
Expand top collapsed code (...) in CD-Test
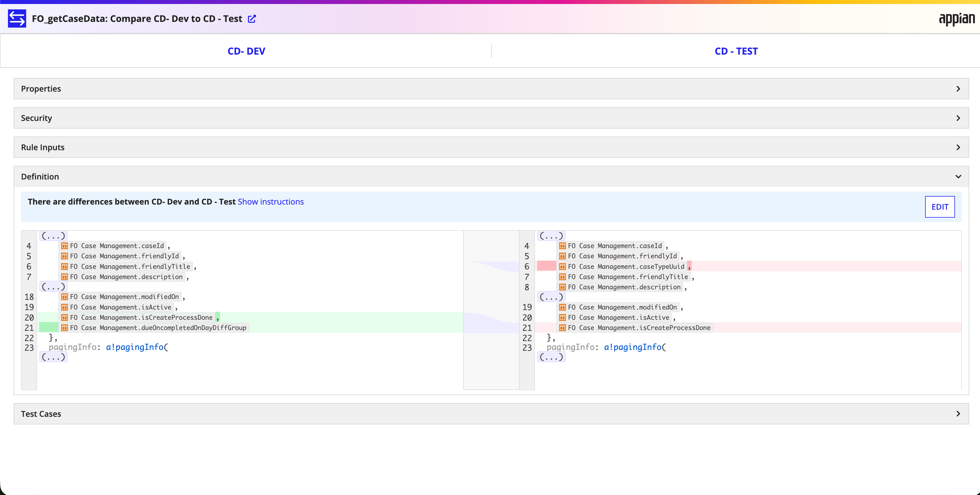click(551, 236)
